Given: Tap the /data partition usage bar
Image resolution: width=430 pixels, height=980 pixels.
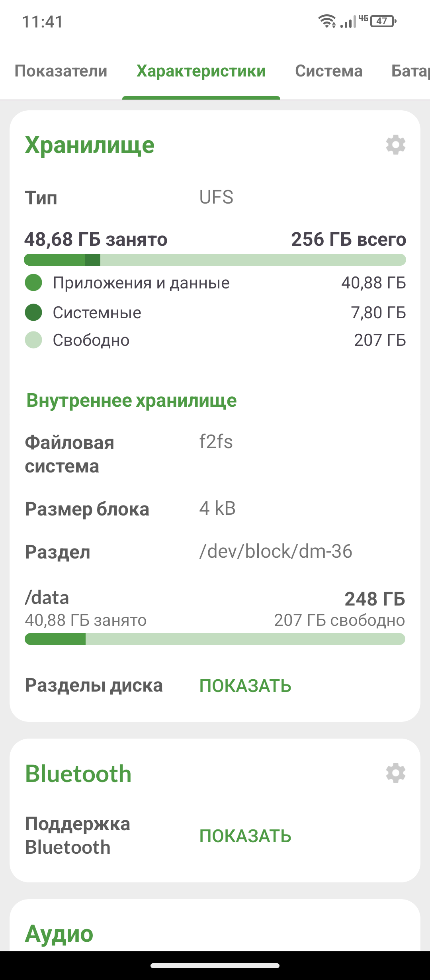Looking at the screenshot, I should pyautogui.click(x=215, y=639).
